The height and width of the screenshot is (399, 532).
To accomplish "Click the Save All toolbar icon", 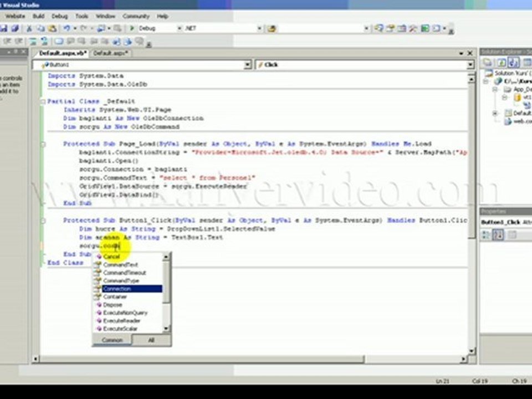I will pyautogui.click(x=16, y=28).
